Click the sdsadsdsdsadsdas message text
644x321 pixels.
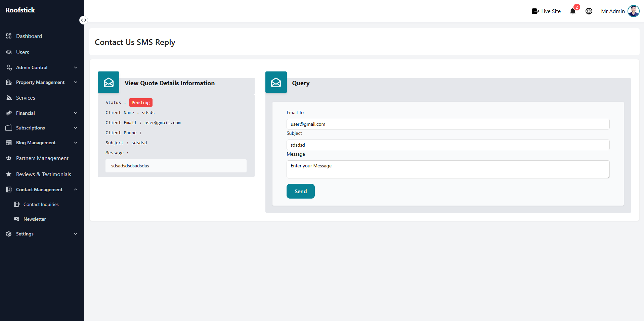tap(130, 166)
